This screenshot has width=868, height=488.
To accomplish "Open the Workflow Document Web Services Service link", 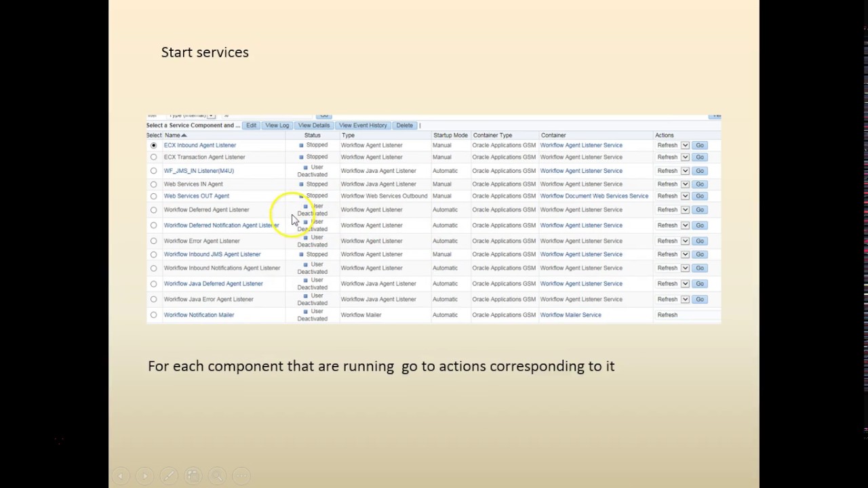I will pos(594,196).
